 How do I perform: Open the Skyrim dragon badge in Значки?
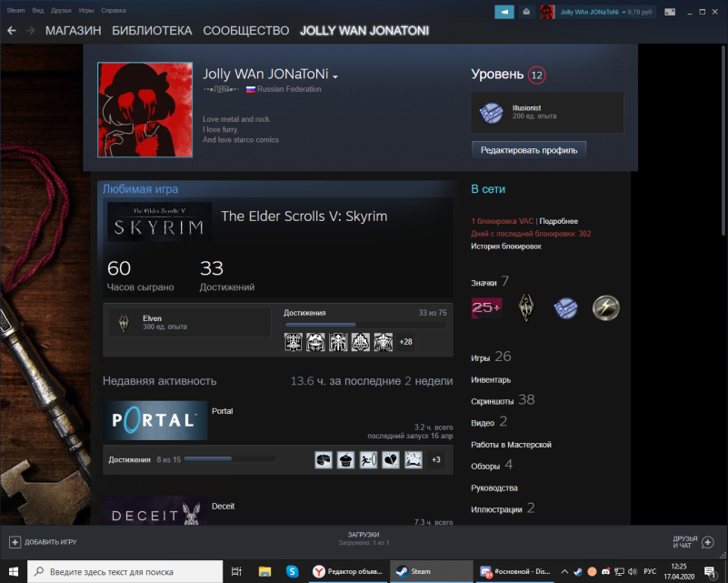[x=526, y=307]
